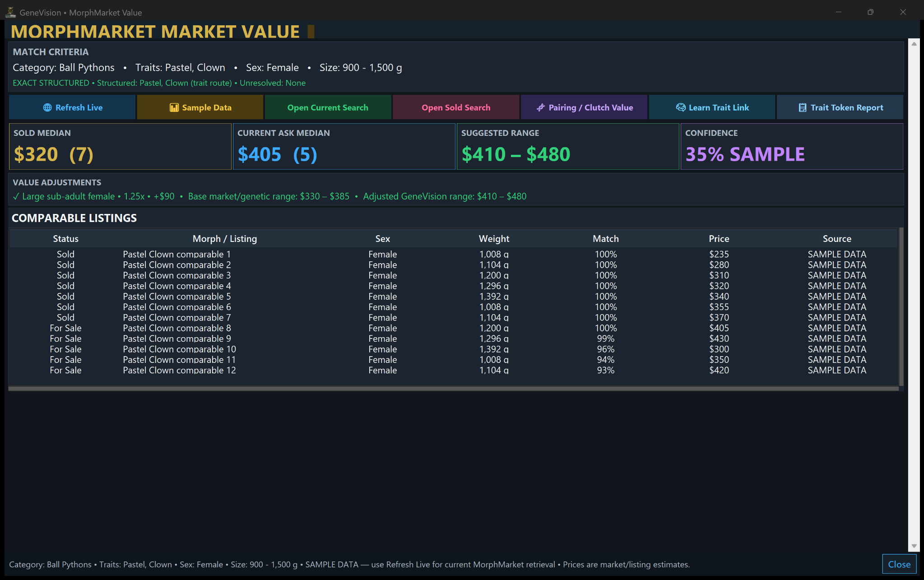The width and height of the screenshot is (924, 580).
Task: Click the MORPHMARKET MARKET VALUE heading
Action: click(x=155, y=32)
